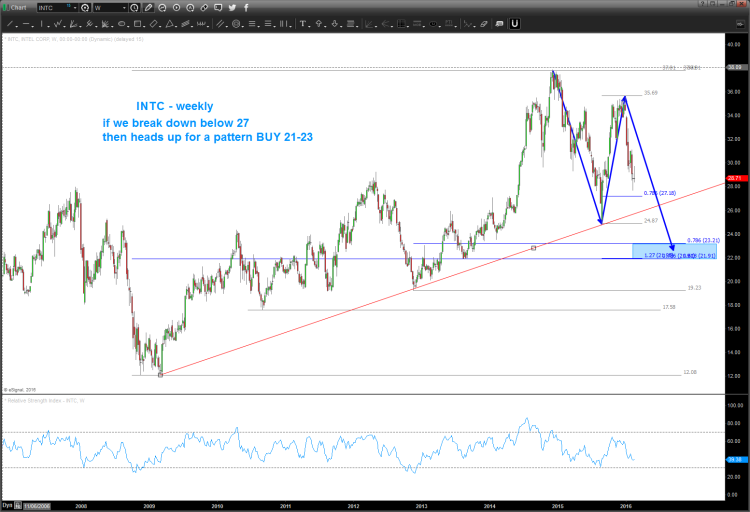Expand dropdown arrow beside the rectangle tool
Screen dimensions: 750x512
click(143, 26)
